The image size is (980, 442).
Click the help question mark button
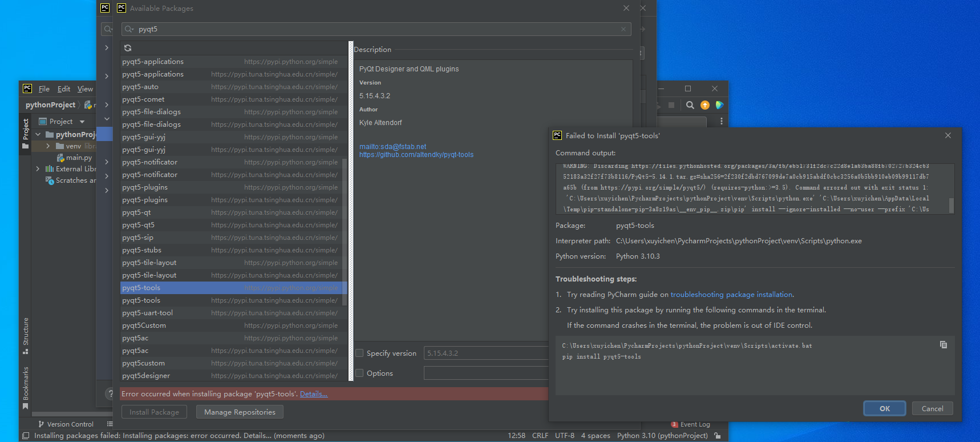coord(111,393)
